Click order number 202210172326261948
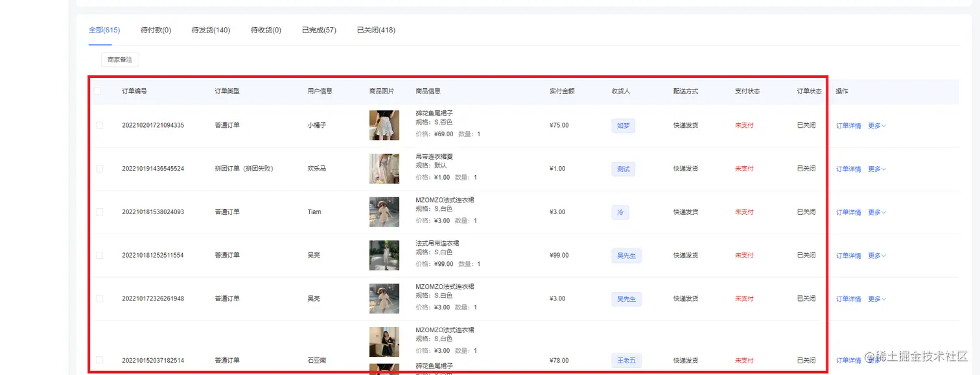Screen dimensions: 980x375 (x=153, y=299)
